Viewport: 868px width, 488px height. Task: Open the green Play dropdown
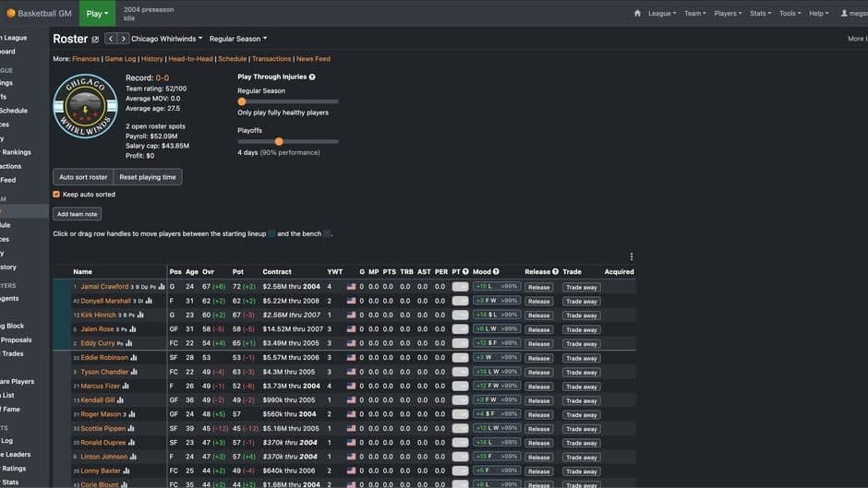pos(97,14)
